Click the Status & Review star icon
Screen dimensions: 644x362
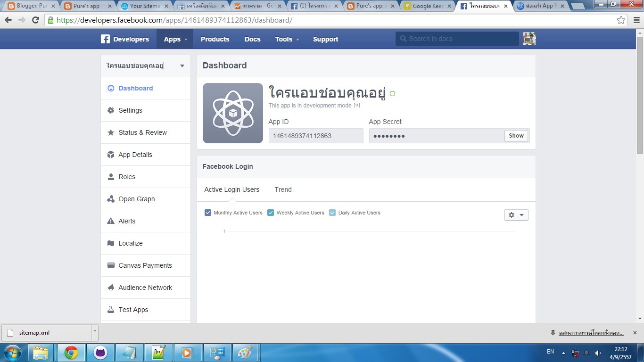[x=111, y=132]
